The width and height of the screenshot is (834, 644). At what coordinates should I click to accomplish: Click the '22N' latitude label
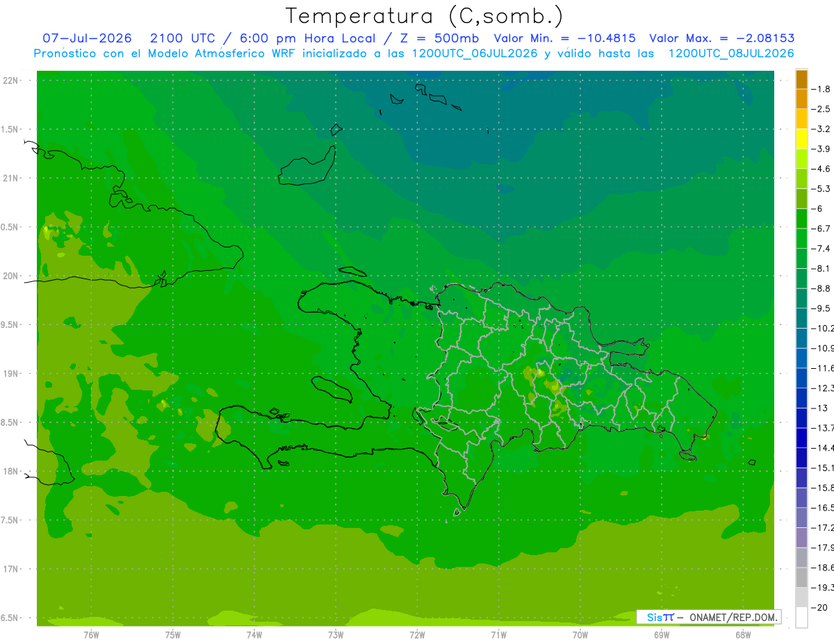(11, 81)
